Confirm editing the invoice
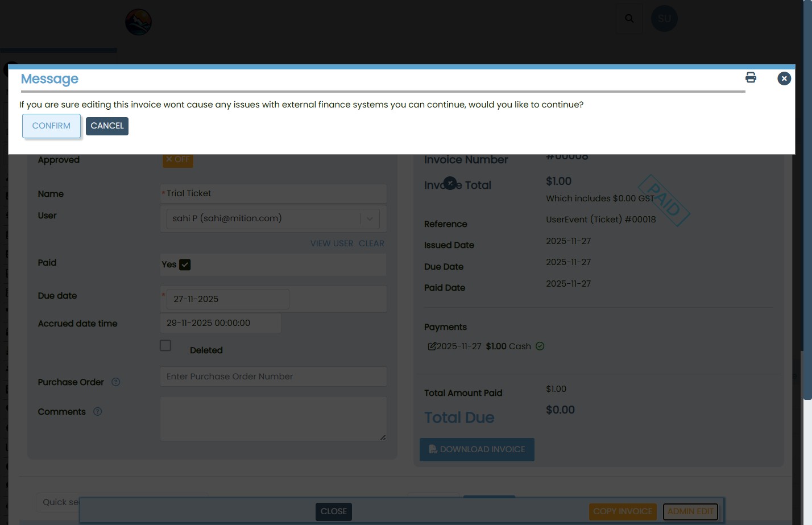 [x=51, y=126]
